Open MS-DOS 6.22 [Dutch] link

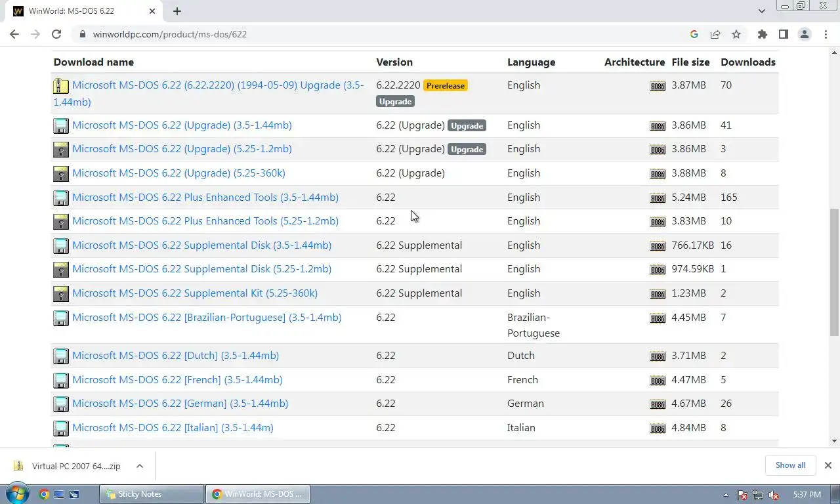175,356
